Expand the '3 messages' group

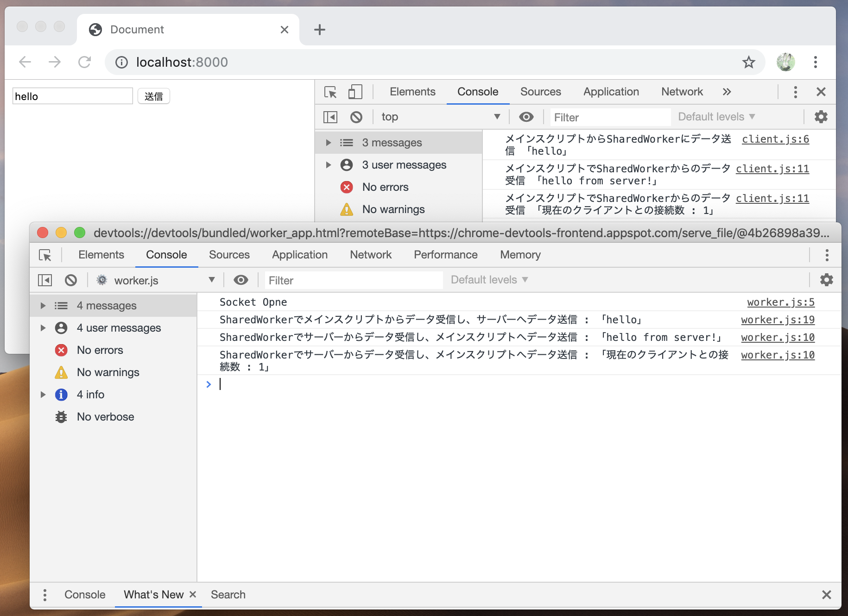point(329,143)
